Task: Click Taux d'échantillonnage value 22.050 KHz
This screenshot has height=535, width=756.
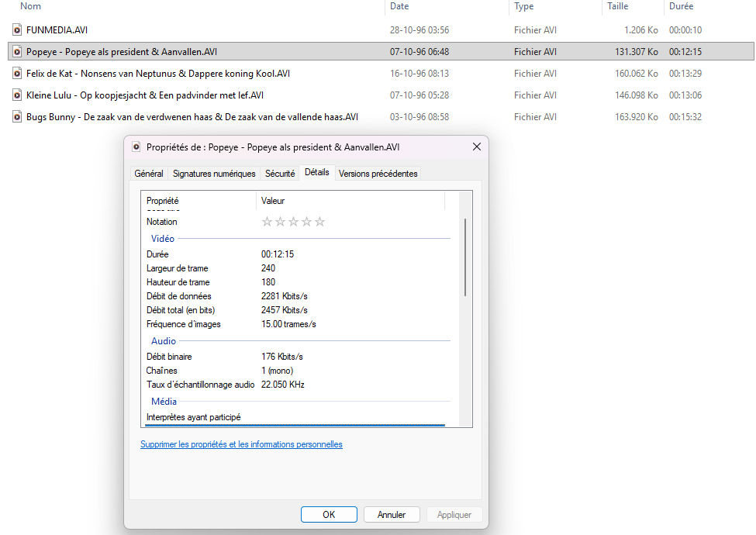Action: 282,385
